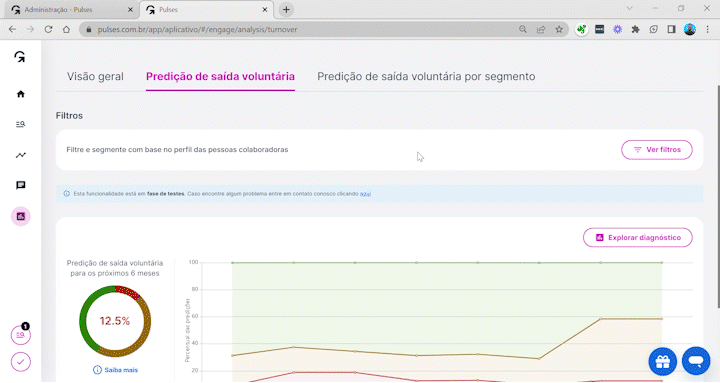Open the trend line analytics sidebar icon

click(20, 155)
